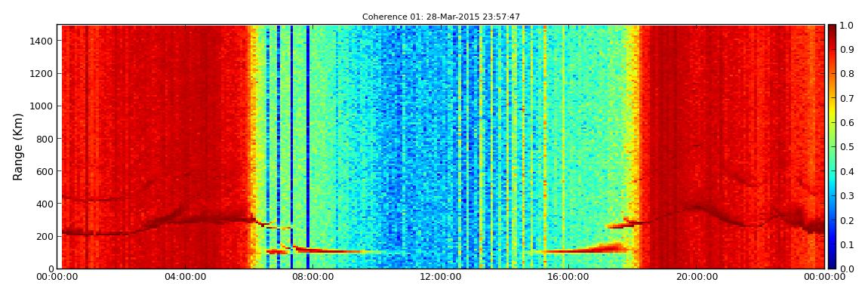Viewport: 868px width, 307px height.
Task: Click the 12:00:00 time tick label
Action: point(441,277)
